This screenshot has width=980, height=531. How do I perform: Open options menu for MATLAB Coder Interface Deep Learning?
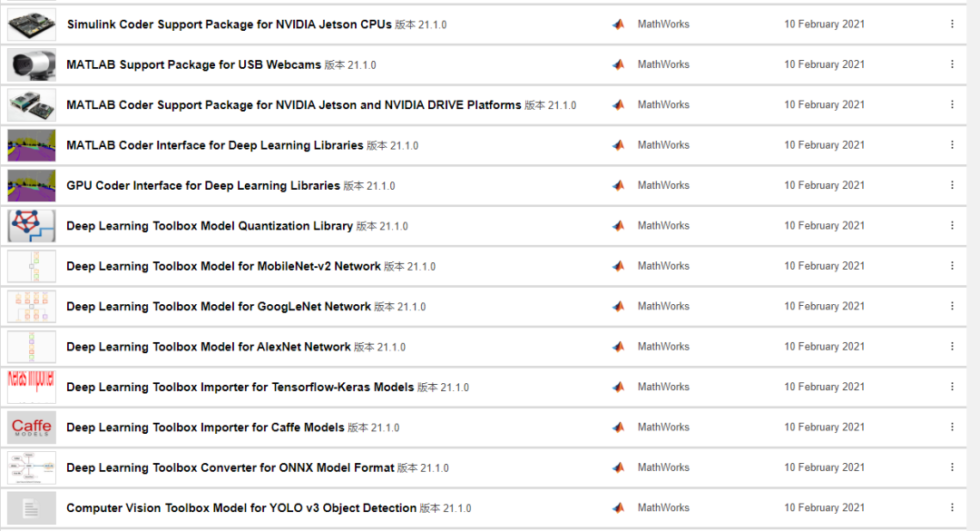(952, 145)
